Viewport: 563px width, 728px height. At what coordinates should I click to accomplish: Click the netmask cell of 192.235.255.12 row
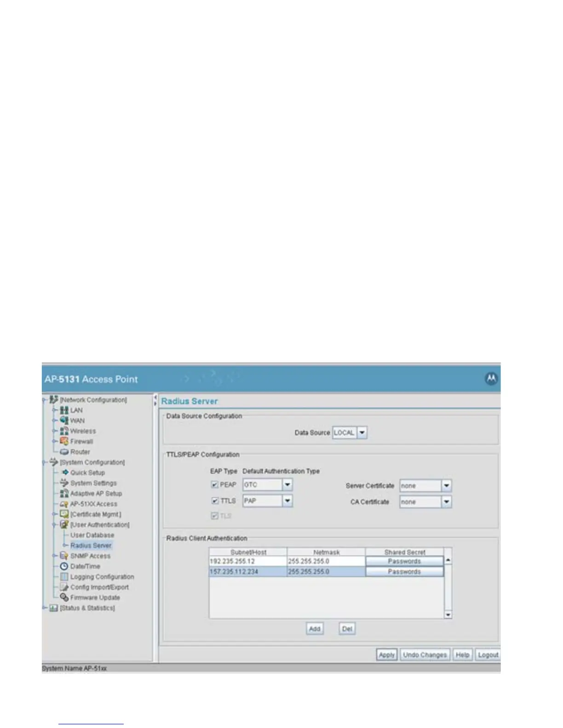(x=326, y=561)
